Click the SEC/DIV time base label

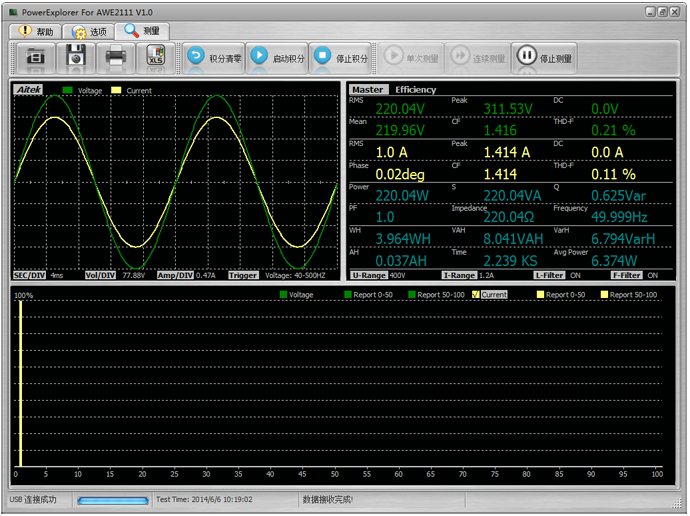tap(30, 275)
